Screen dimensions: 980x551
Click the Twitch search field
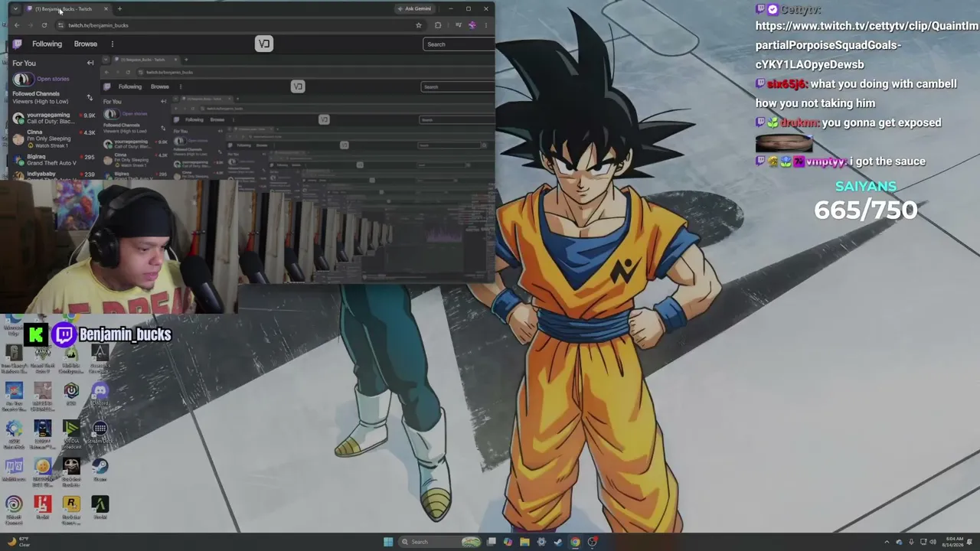click(x=459, y=44)
